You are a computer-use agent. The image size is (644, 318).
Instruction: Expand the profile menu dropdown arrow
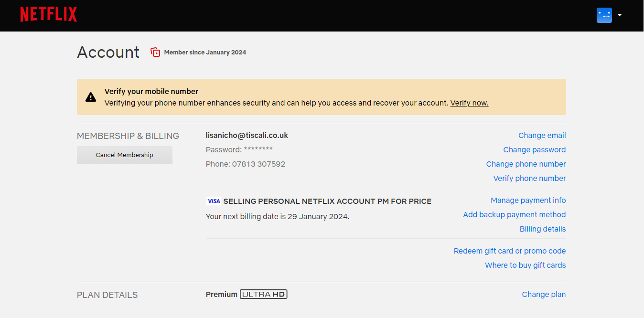click(x=620, y=15)
